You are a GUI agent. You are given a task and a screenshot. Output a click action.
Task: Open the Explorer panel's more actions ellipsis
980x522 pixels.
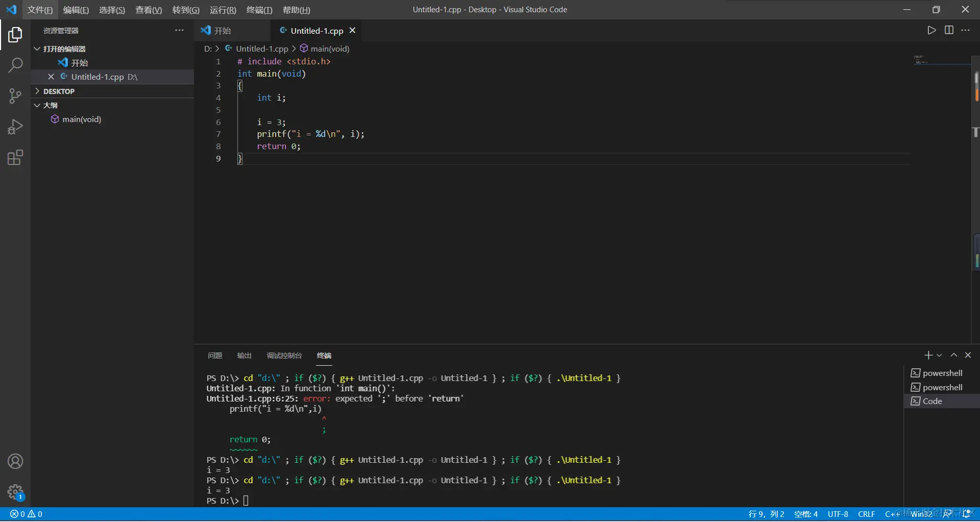[179, 30]
